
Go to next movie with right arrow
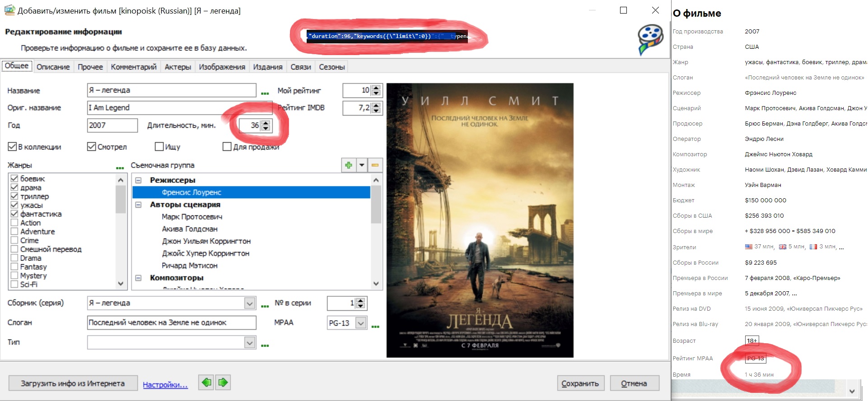(x=223, y=382)
